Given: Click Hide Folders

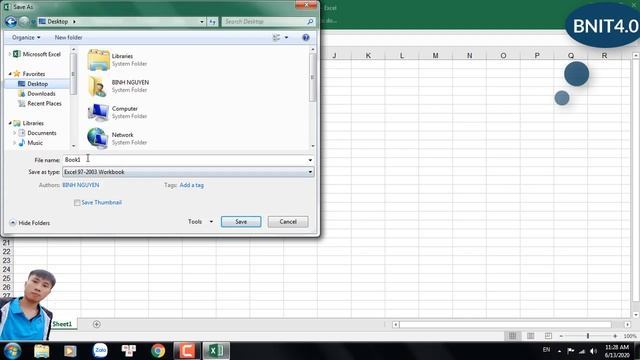Looking at the screenshot, I should (30, 223).
